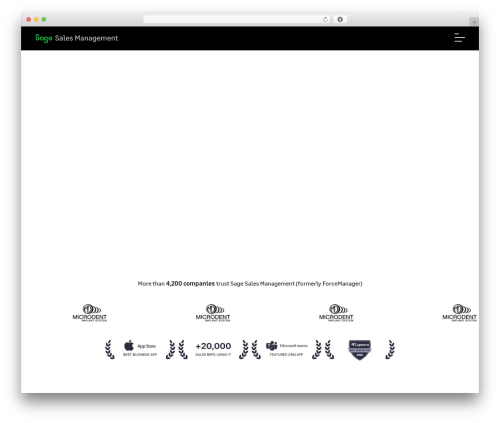
Task: Focus the browser address bar
Action: tap(236, 19)
